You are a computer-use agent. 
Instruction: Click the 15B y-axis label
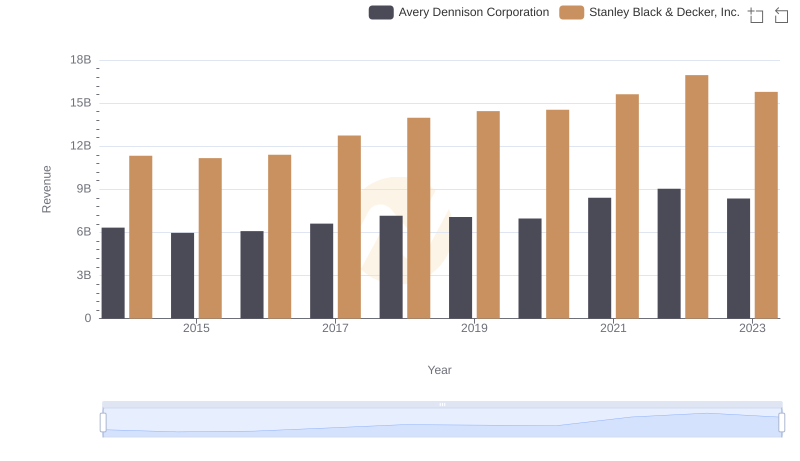coord(81,103)
